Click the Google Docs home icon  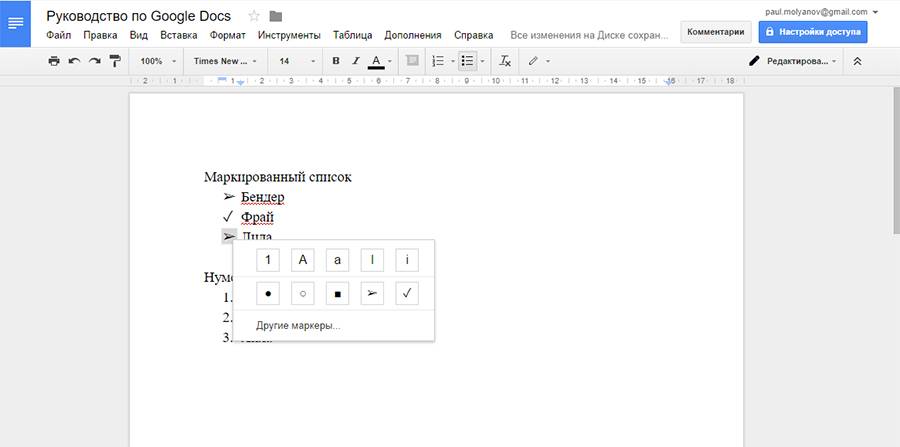15,24
